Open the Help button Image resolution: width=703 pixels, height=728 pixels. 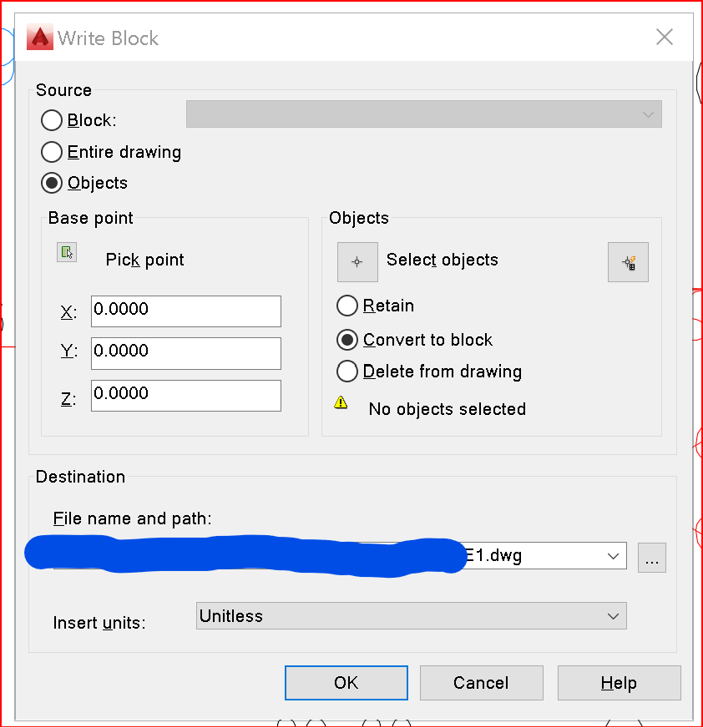[x=620, y=683]
